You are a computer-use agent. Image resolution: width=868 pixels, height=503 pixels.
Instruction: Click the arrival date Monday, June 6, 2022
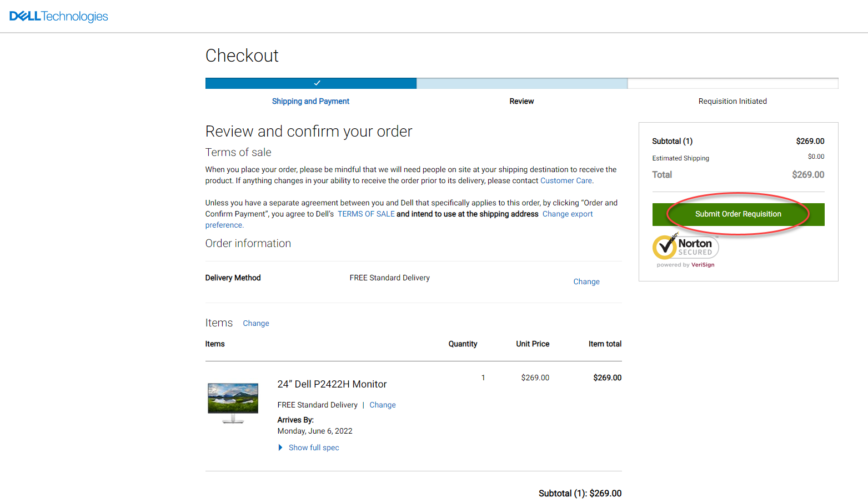click(315, 431)
